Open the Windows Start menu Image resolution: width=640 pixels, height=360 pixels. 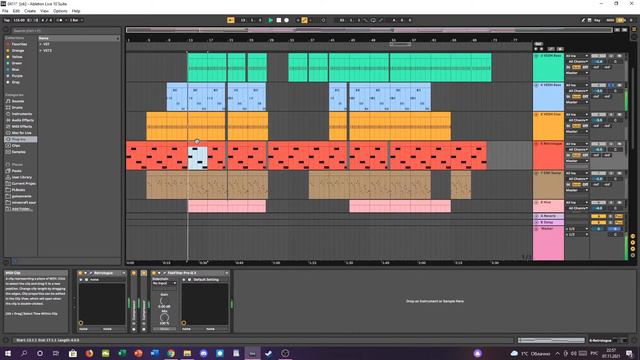7,353
